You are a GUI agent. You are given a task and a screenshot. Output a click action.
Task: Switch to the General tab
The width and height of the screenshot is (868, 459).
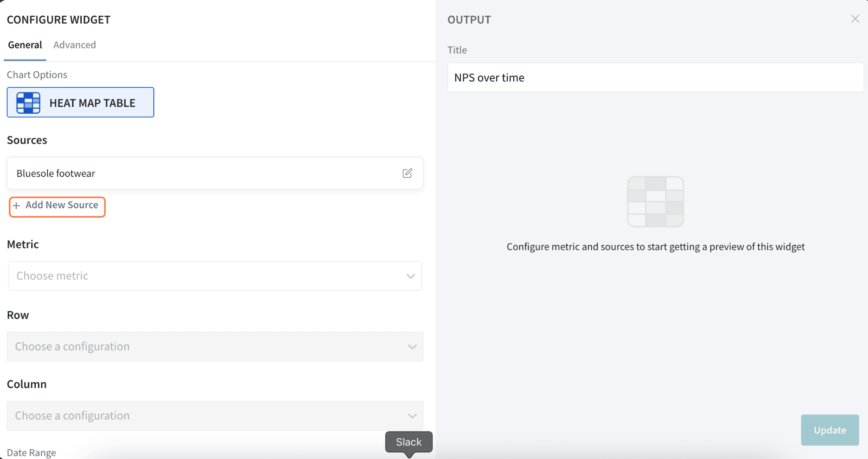(x=25, y=45)
